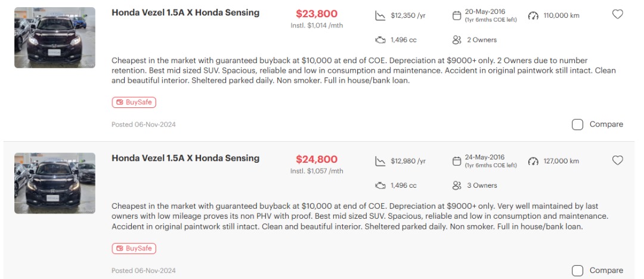Tick Compare checkbox for the $24,800 listing

pos(577,271)
